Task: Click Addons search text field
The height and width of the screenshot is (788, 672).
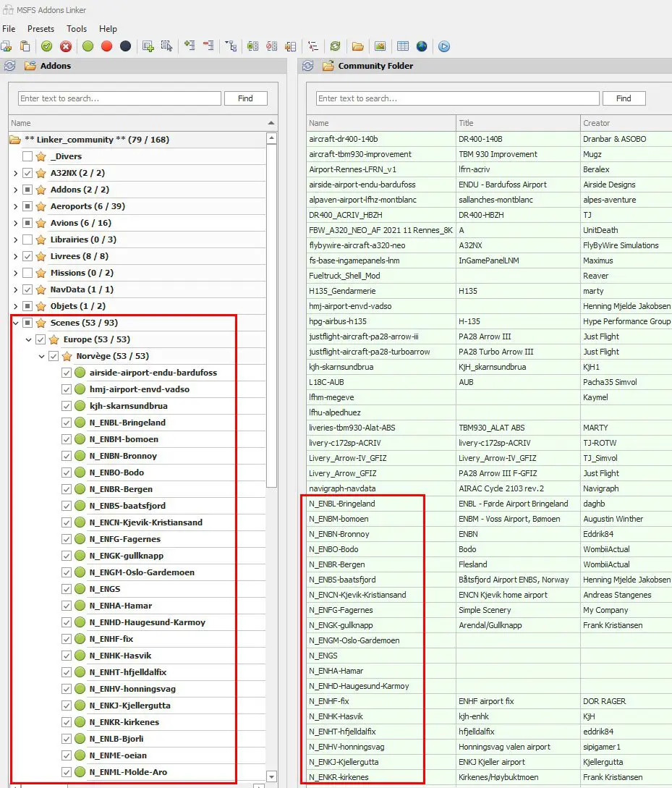Action: pos(119,98)
